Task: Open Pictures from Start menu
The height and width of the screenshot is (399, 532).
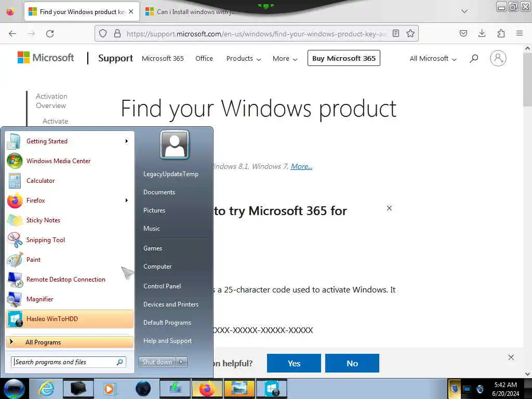Action: pos(154,210)
